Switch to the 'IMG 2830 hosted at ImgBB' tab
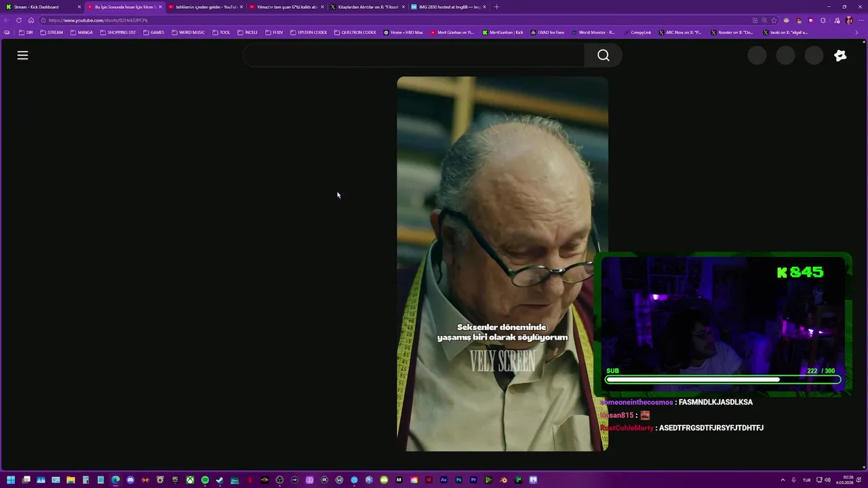Image resolution: width=868 pixels, height=488 pixels. click(x=448, y=7)
